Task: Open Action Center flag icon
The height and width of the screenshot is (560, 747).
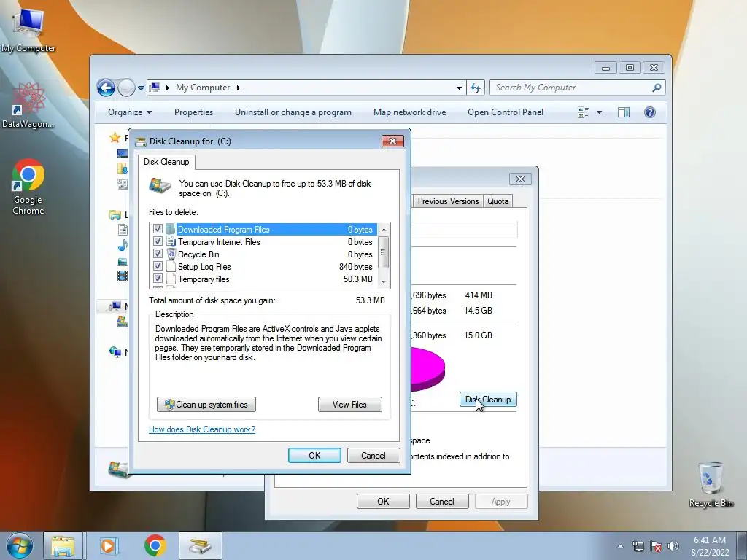Action: [656, 547]
